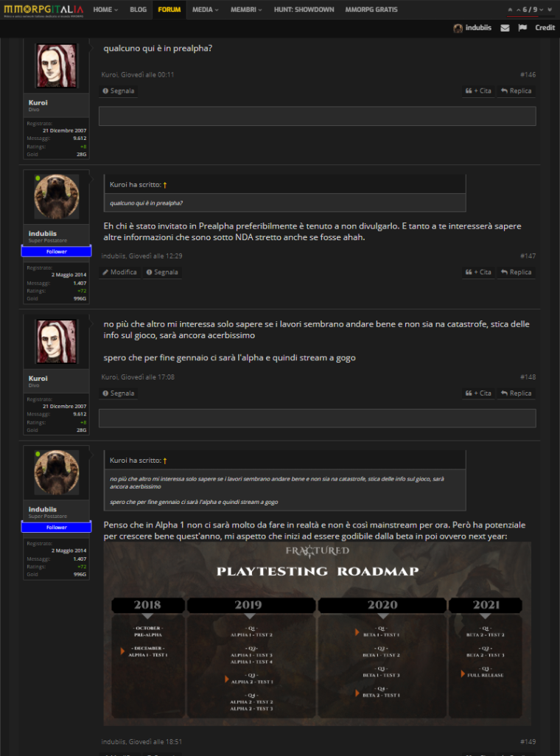
Task: Open the Credit link in header
Action: point(545,28)
